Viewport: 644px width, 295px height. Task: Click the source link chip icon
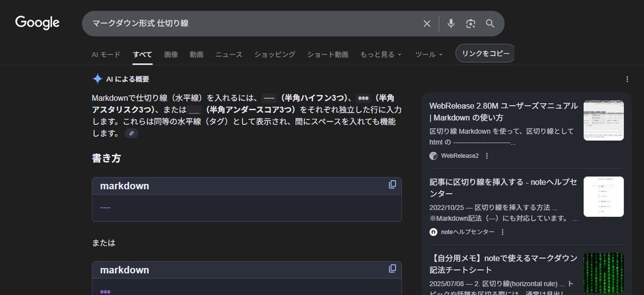click(131, 133)
